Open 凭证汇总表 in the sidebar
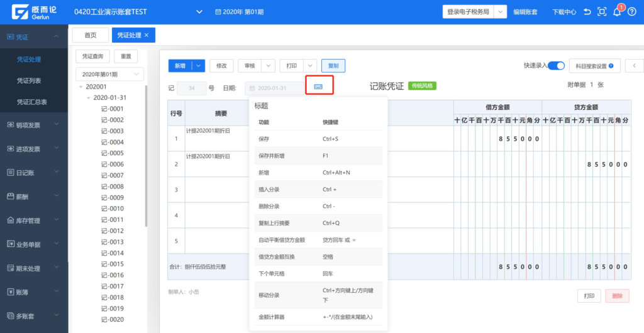This screenshot has height=333, width=644. (31, 102)
